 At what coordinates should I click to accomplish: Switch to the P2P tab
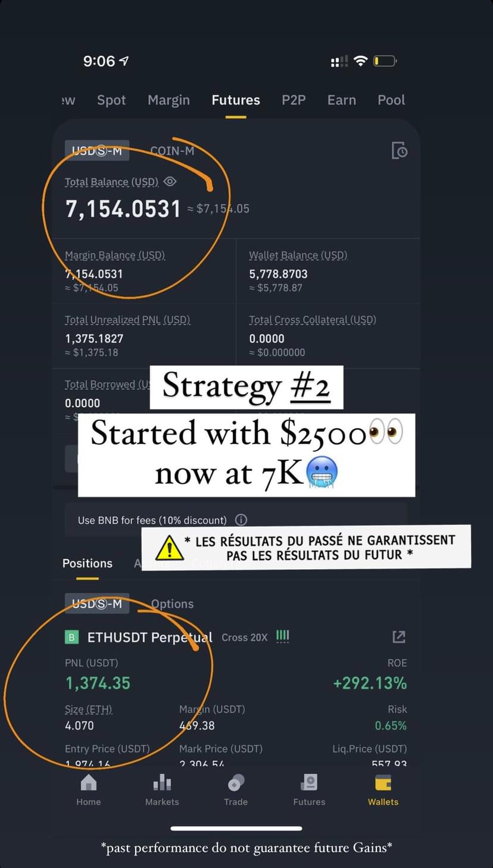point(294,100)
